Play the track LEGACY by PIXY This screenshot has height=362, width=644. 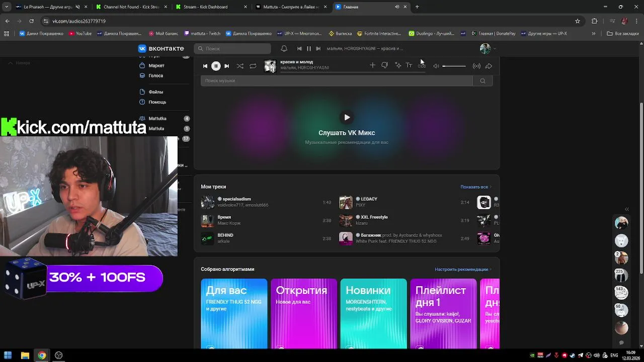point(404,202)
